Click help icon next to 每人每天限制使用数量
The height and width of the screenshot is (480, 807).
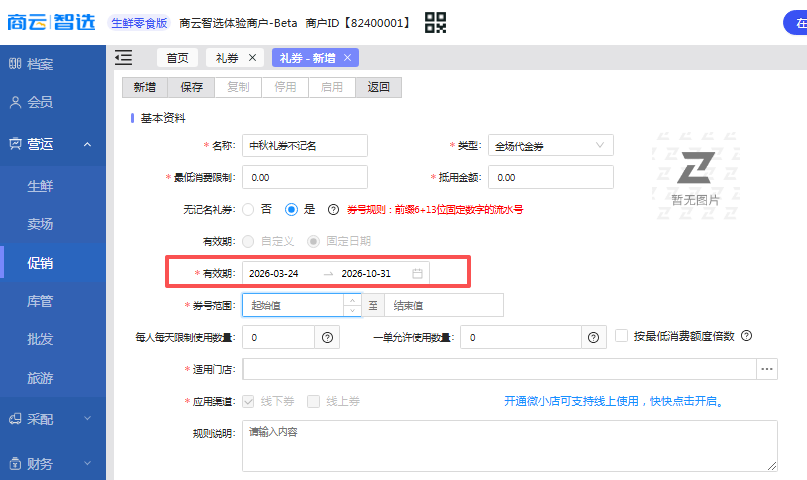coord(328,338)
